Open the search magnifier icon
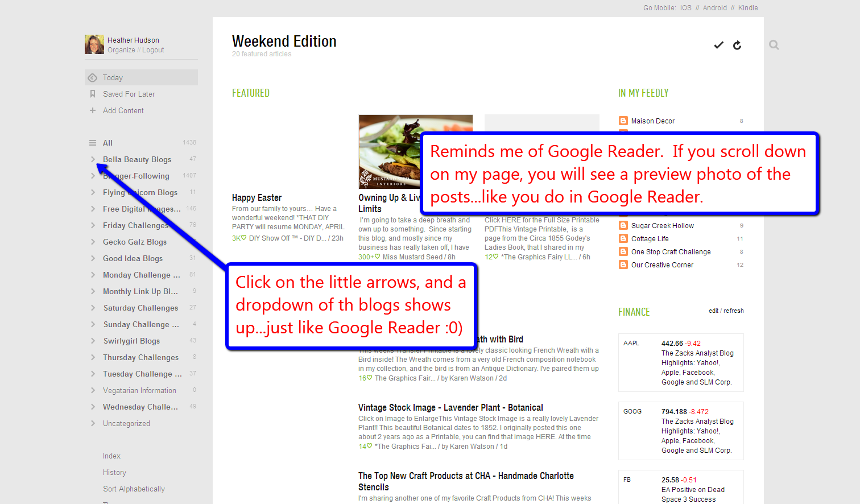The image size is (860, 504). click(774, 45)
